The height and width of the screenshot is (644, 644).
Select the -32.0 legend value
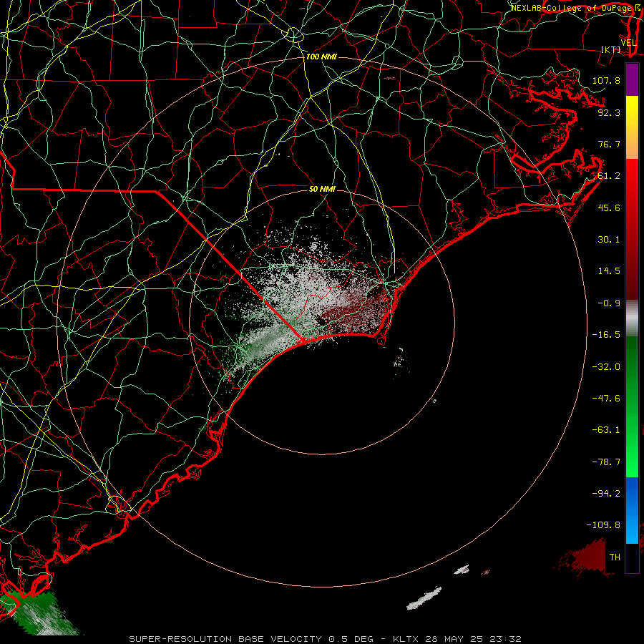click(606, 367)
